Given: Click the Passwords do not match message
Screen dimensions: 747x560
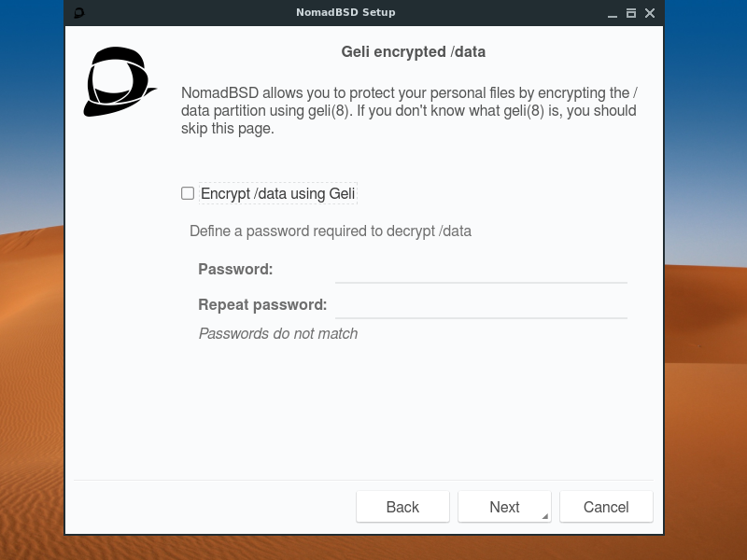Looking at the screenshot, I should pyautogui.click(x=278, y=333).
